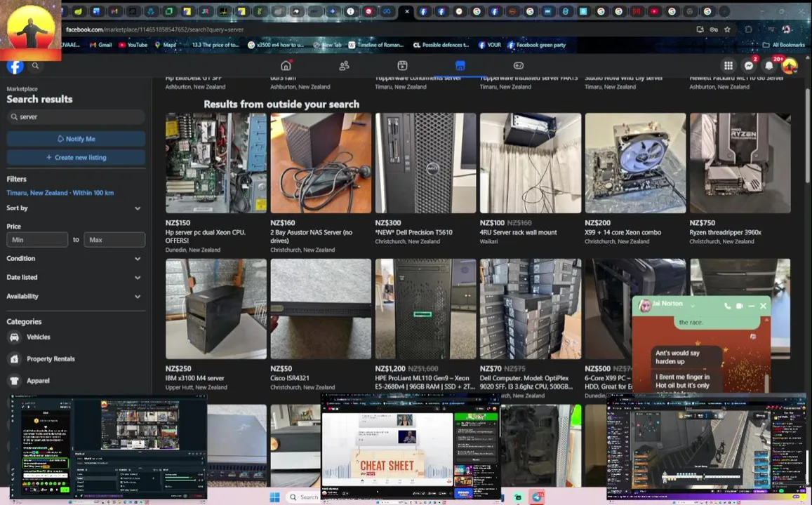
Task: Open the Gaming icon in top navigation
Action: (x=519, y=66)
